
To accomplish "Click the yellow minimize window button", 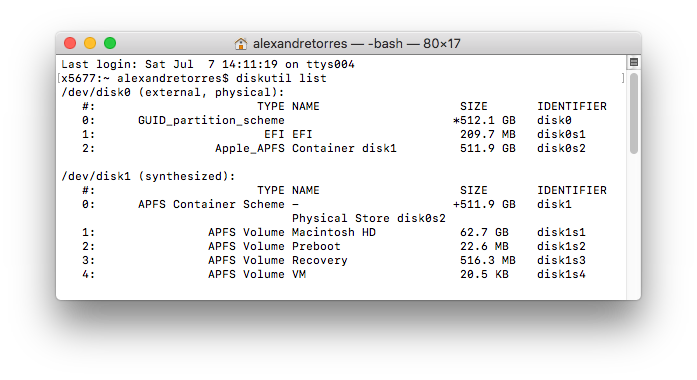I will coord(90,43).
